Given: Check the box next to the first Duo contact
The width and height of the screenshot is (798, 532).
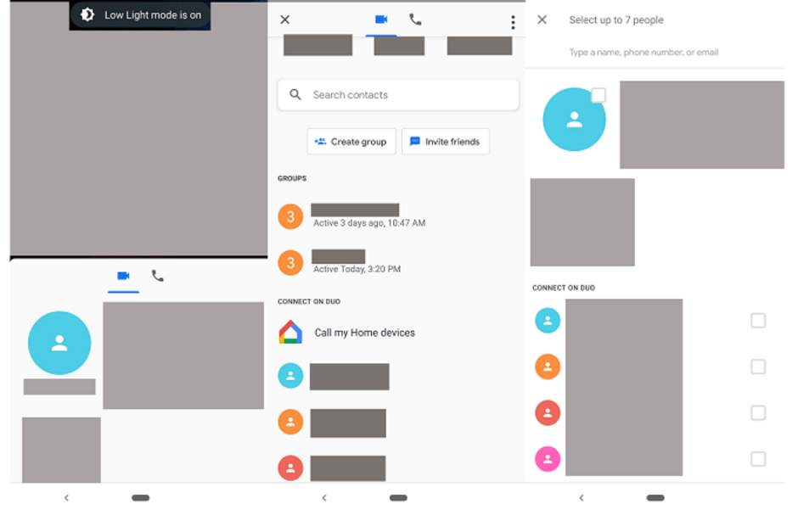Looking at the screenshot, I should tap(757, 320).
